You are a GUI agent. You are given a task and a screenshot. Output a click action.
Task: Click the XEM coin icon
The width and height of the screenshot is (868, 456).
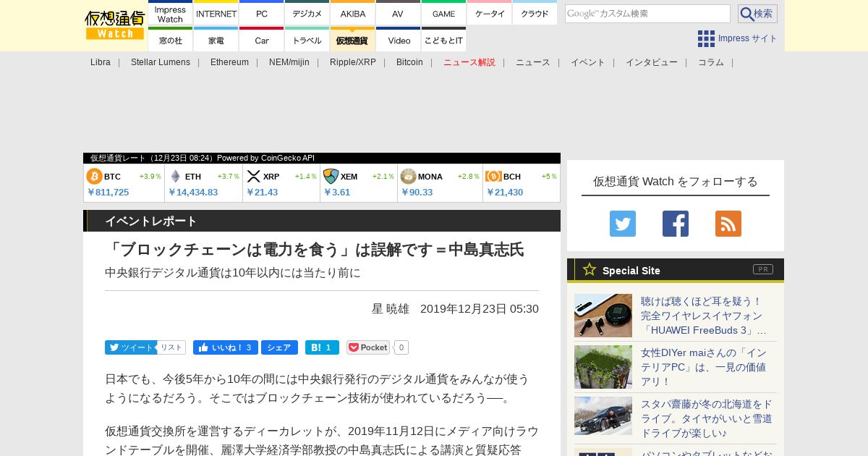tap(331, 177)
